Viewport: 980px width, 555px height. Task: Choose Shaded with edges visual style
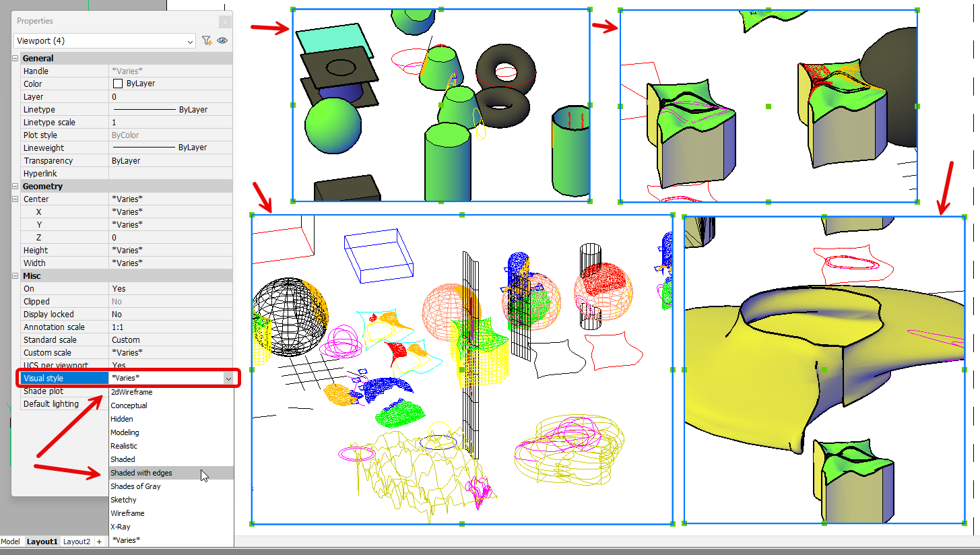[x=141, y=473]
